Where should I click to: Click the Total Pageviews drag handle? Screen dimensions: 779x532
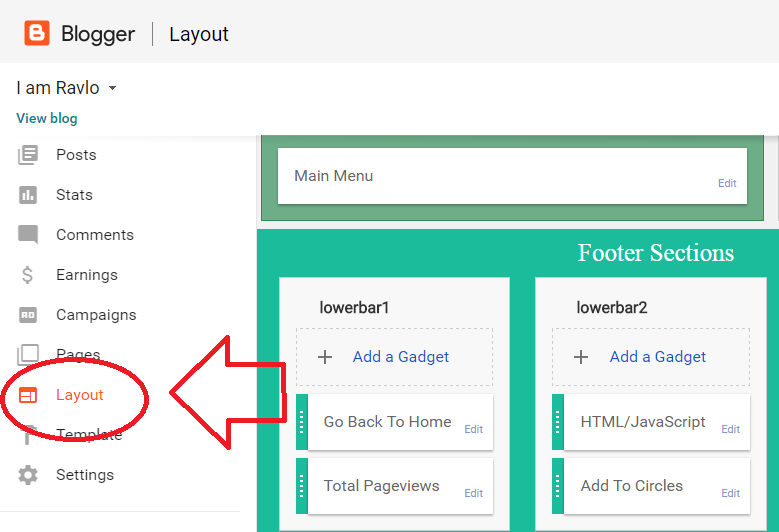302,486
